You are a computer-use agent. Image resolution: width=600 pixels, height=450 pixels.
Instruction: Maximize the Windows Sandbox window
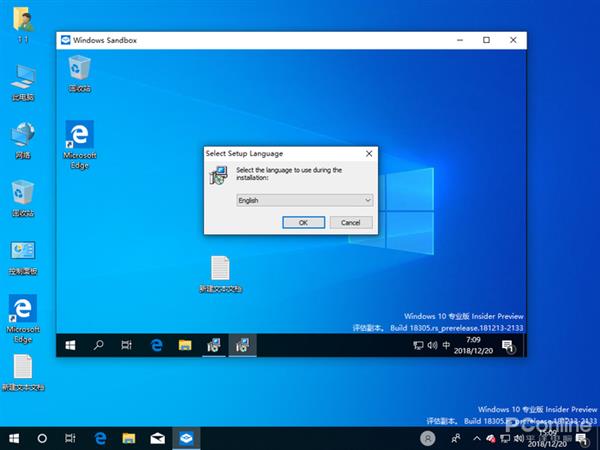click(486, 40)
